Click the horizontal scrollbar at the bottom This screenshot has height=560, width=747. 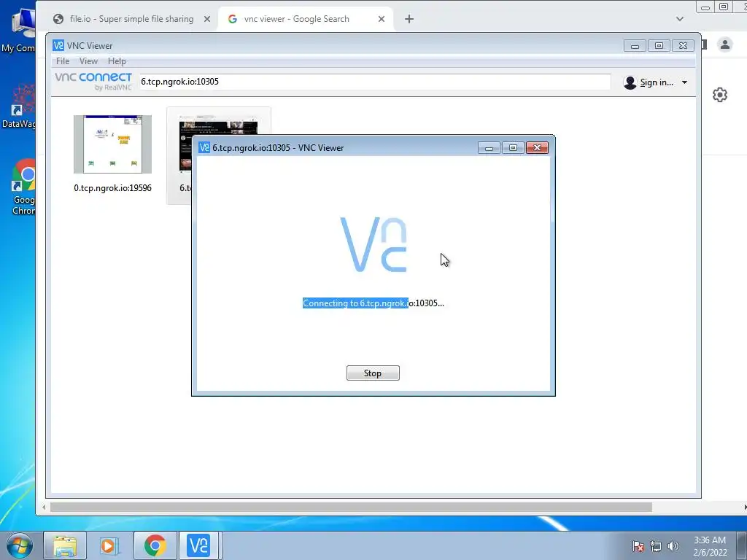click(x=351, y=507)
